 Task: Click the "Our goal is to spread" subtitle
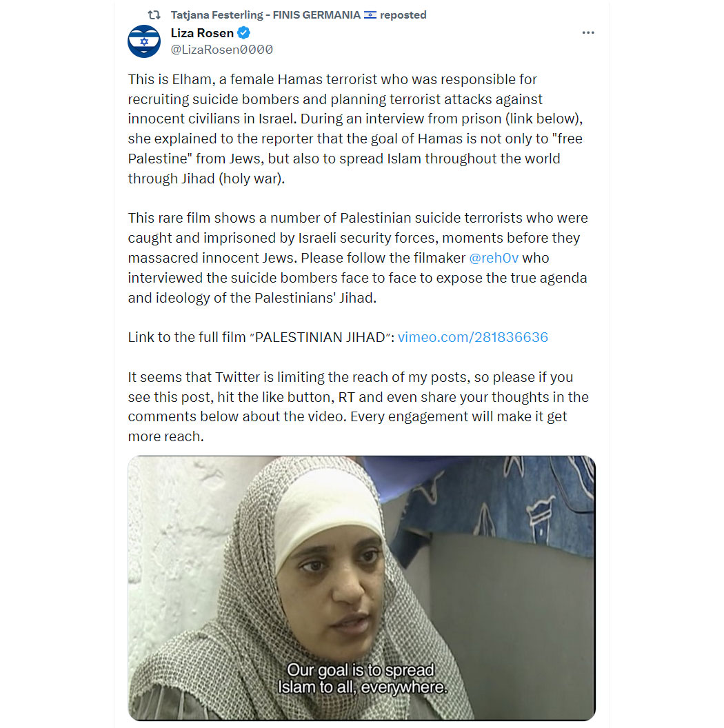pyautogui.click(x=361, y=670)
